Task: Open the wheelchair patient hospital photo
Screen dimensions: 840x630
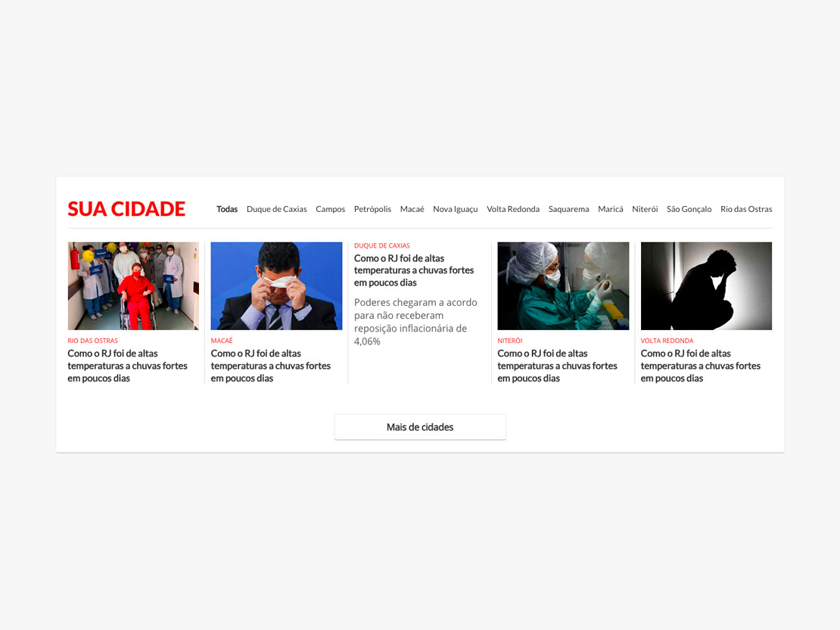Action: pyautogui.click(x=133, y=285)
